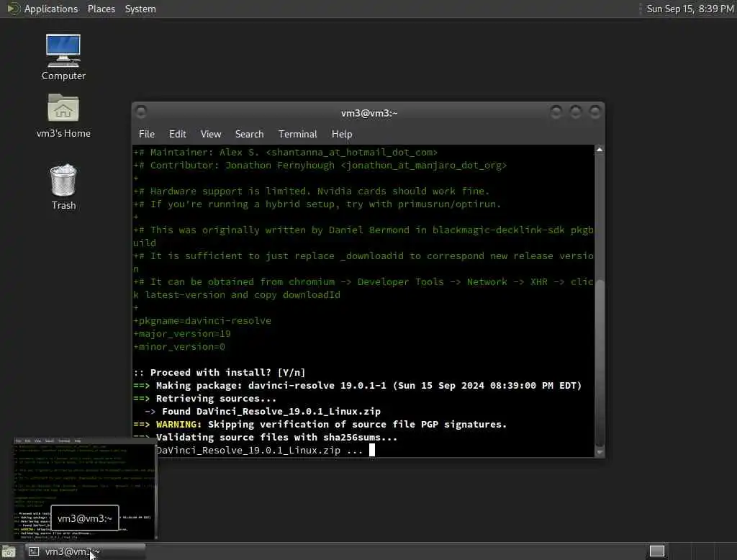The height and width of the screenshot is (560, 737).
Task: Click the '+# Maintainer: Alex S.' line
Action: tap(285, 153)
